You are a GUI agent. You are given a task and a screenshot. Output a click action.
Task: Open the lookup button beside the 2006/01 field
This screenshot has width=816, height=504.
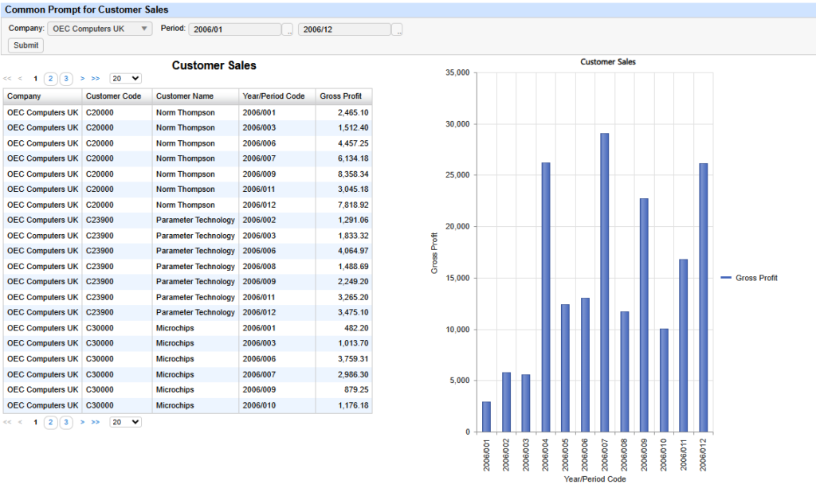tap(288, 29)
